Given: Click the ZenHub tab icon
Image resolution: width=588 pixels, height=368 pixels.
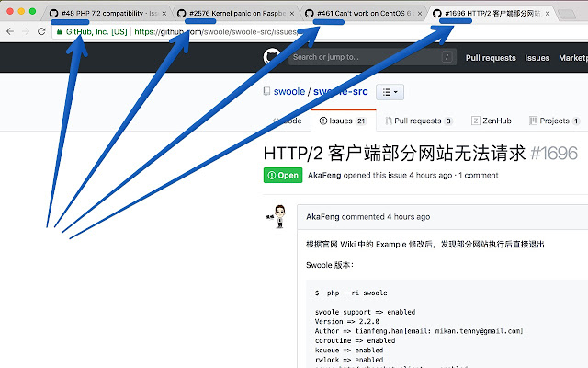Looking at the screenshot, I should 475,121.
